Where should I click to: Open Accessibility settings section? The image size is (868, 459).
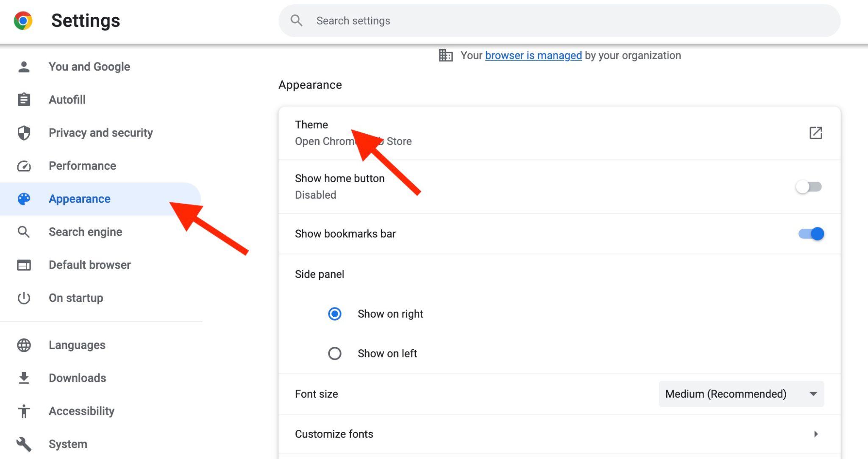(x=81, y=411)
